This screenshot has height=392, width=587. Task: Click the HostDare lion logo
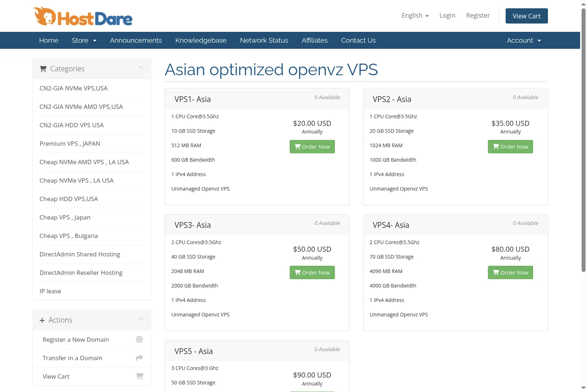[x=83, y=16]
